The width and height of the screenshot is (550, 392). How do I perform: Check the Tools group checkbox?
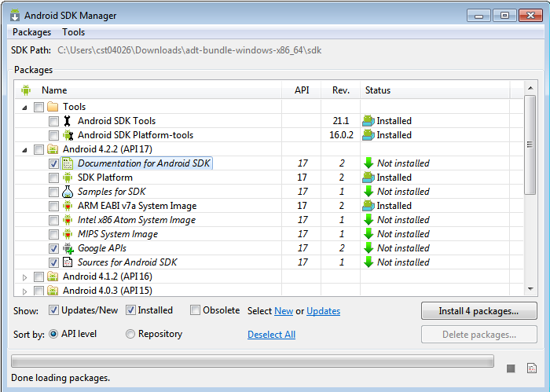[38, 107]
